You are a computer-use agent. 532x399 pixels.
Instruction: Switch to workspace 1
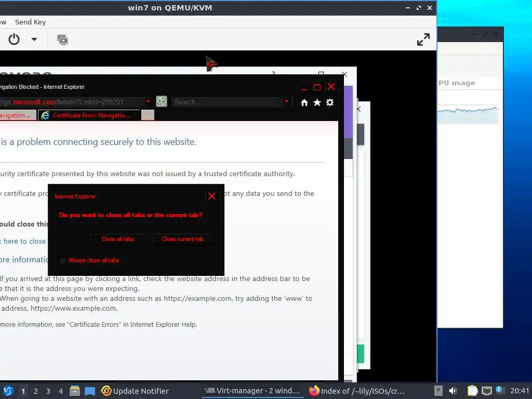pos(23,391)
